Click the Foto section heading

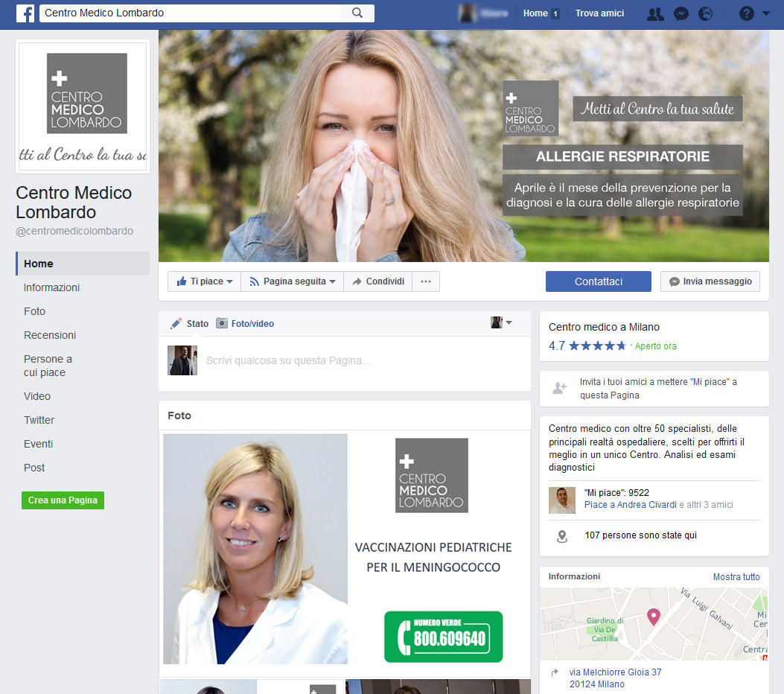click(179, 416)
